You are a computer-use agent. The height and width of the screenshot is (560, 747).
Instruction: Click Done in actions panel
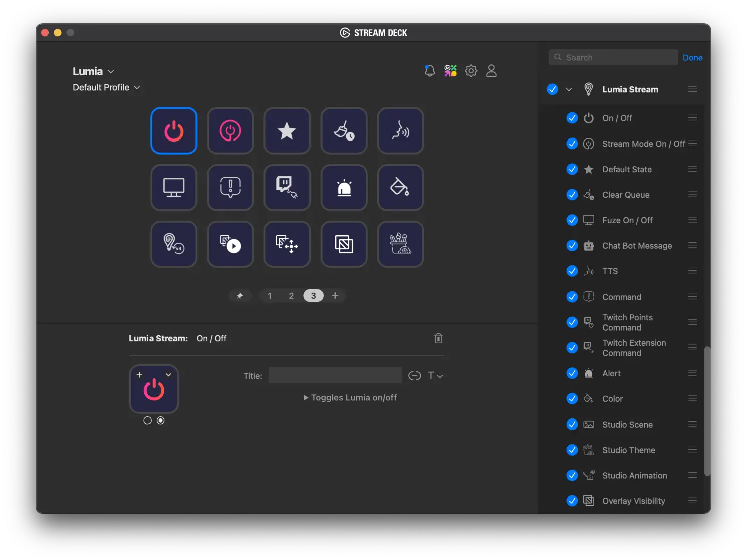point(692,58)
